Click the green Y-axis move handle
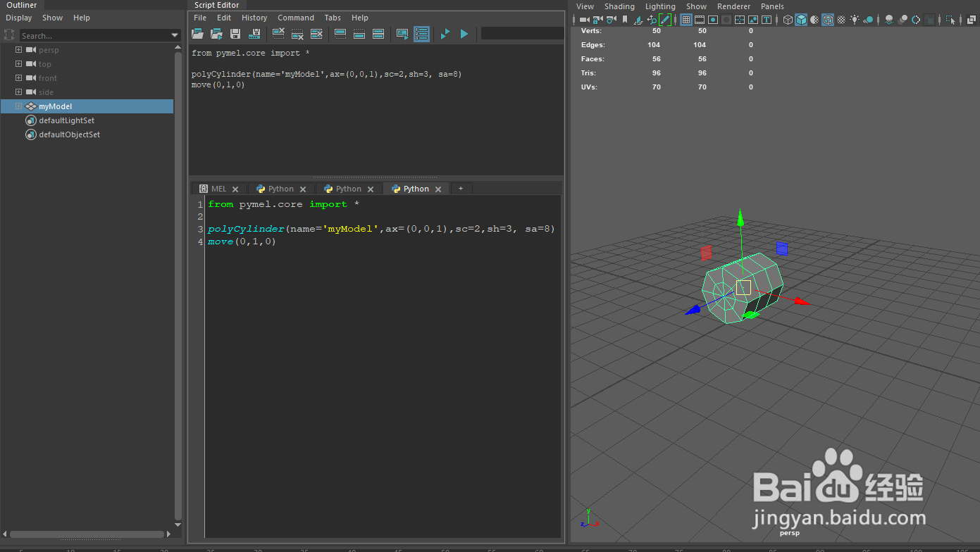980x552 pixels. (740, 218)
